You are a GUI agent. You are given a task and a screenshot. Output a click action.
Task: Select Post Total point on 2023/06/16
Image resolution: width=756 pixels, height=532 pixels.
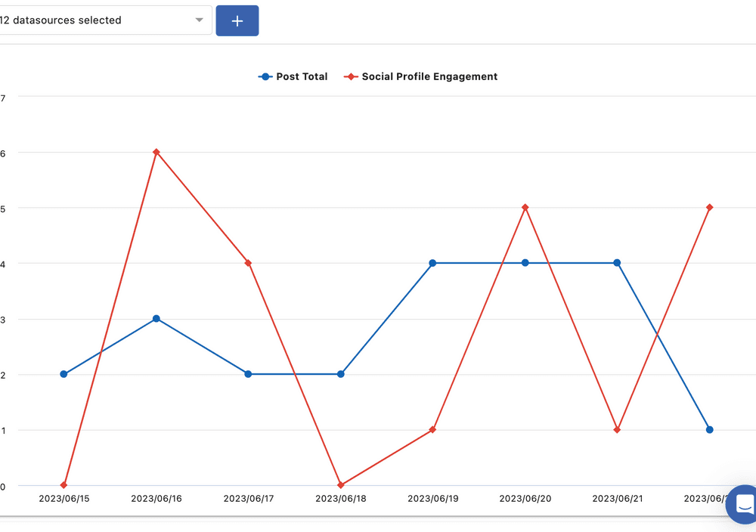pyautogui.click(x=156, y=319)
